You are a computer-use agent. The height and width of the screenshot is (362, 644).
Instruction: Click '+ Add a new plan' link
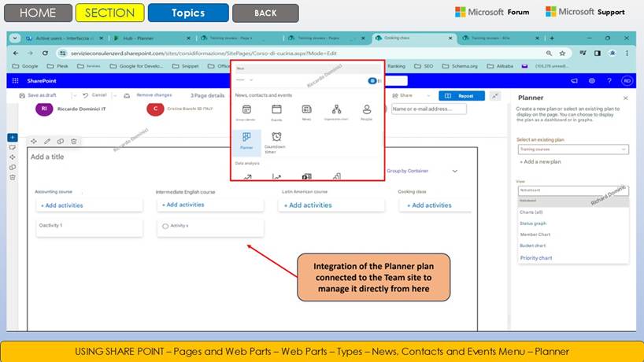541,161
